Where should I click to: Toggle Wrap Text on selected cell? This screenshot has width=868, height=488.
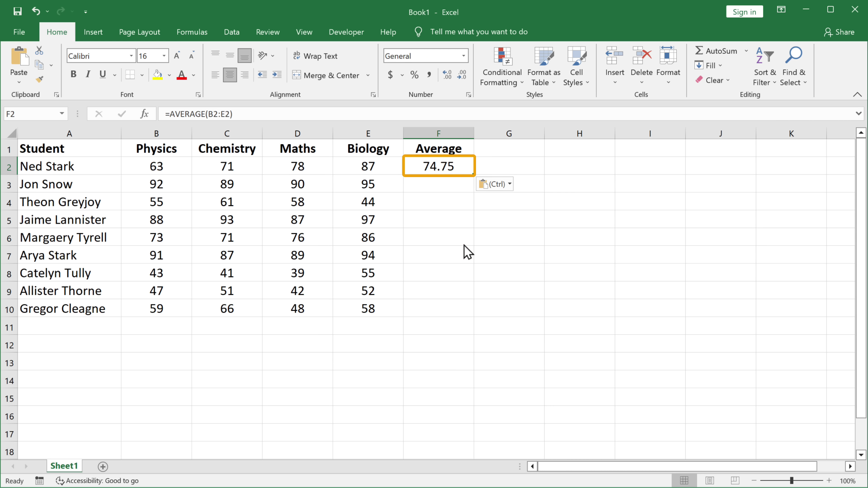316,56
